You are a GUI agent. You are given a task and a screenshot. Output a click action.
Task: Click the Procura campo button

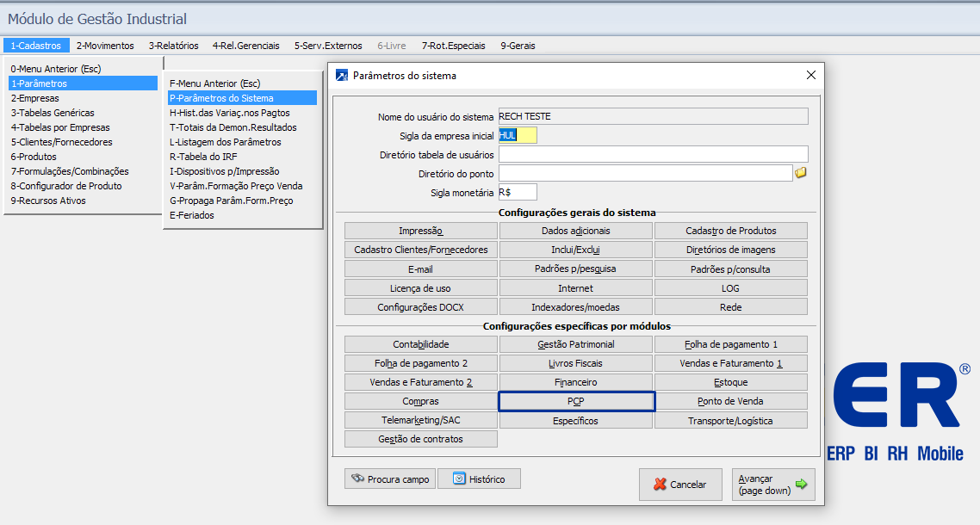(390, 479)
